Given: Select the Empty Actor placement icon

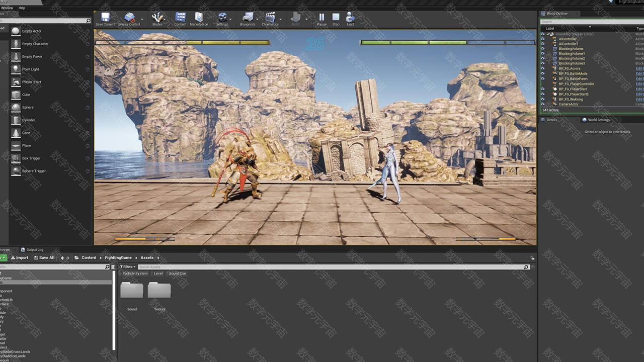Looking at the screenshot, I should pos(16,31).
